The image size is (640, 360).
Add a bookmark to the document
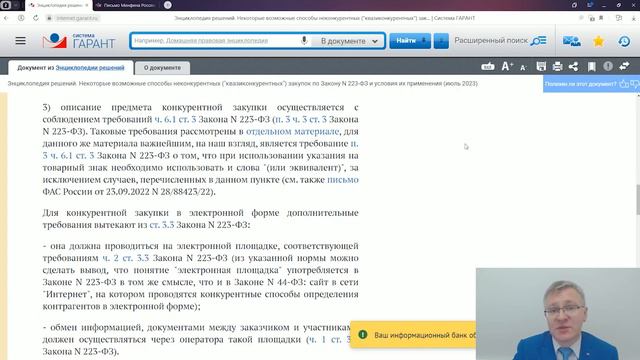(591, 67)
